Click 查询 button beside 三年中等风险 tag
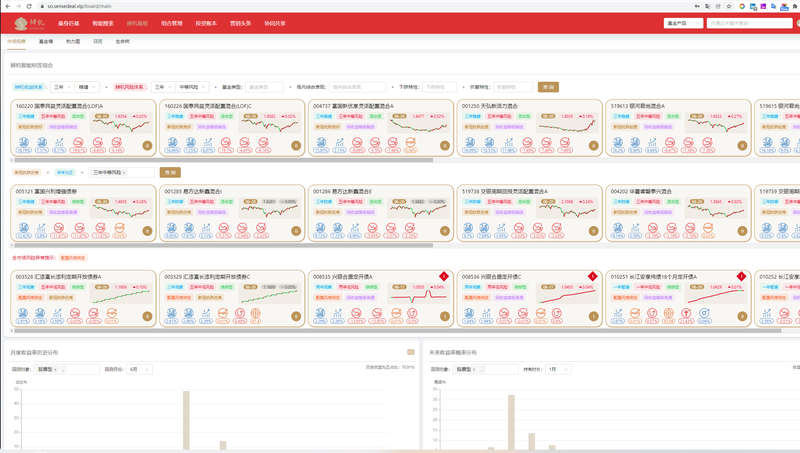 (170, 172)
